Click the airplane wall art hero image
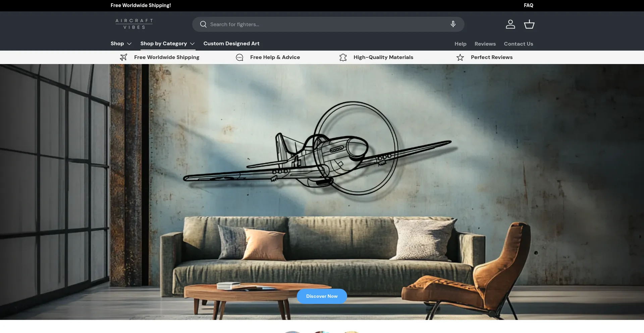The image size is (644, 333). [x=322, y=192]
